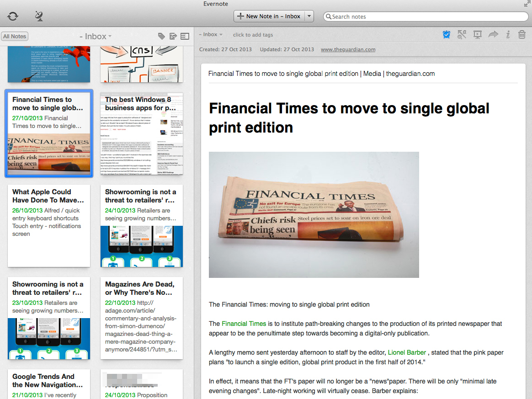
Task: Open the Inbox notebook dropdown in the list header
Action: (96, 36)
